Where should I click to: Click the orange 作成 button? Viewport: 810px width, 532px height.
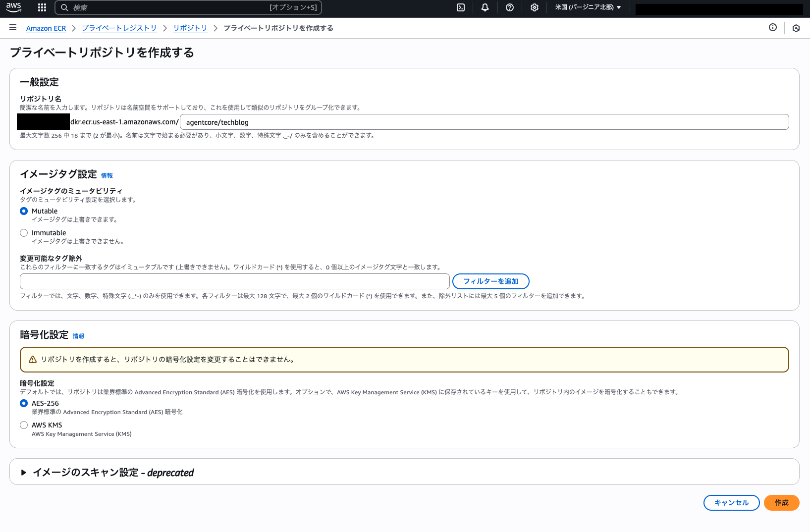coord(782,503)
